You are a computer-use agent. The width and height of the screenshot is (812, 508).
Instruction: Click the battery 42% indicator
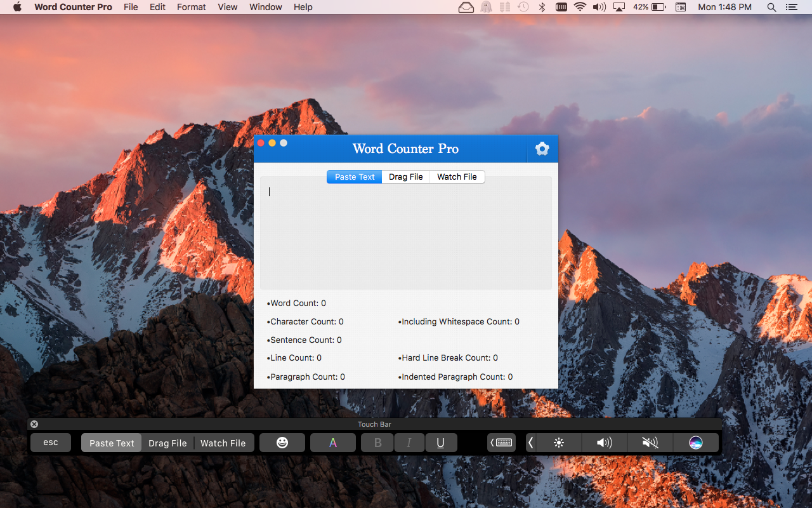(649, 7)
